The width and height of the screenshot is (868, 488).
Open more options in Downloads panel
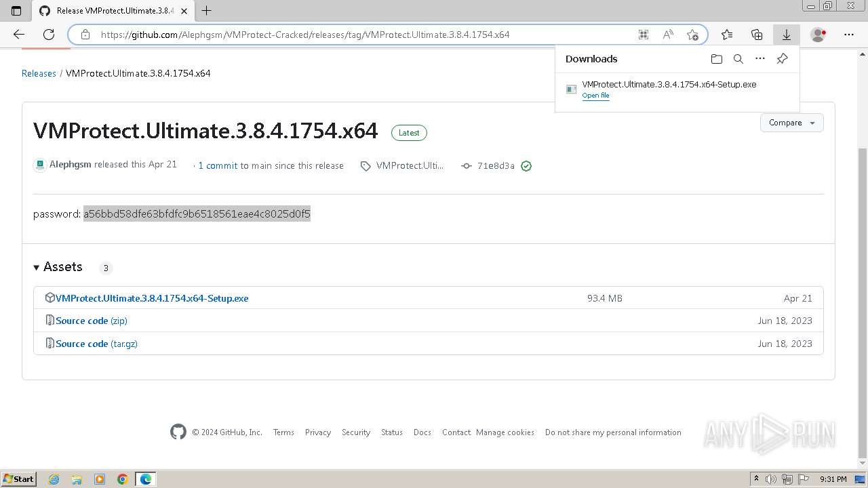(x=760, y=59)
